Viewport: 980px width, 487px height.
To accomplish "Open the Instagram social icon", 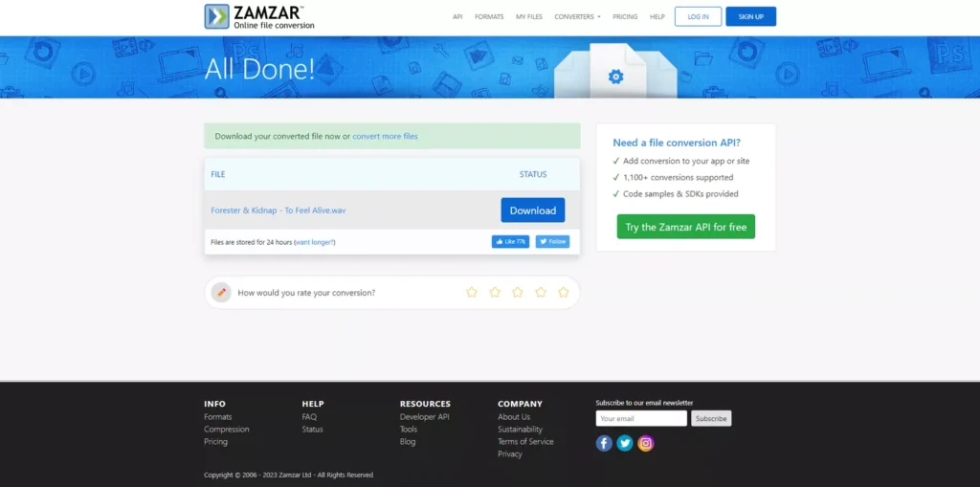I will [x=646, y=443].
